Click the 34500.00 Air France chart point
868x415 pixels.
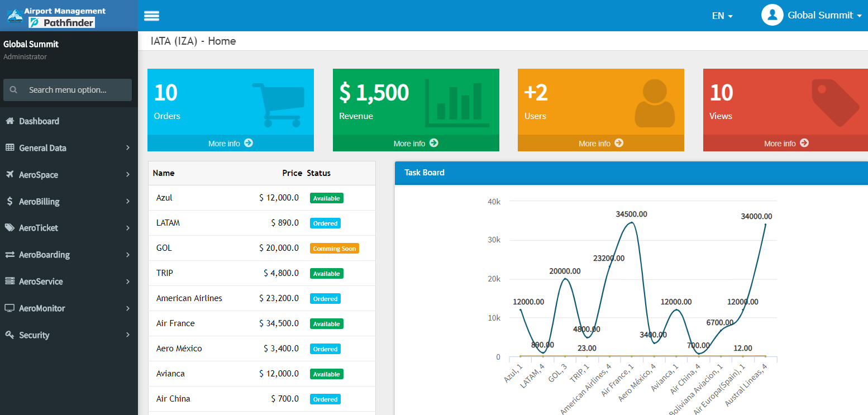(632, 222)
